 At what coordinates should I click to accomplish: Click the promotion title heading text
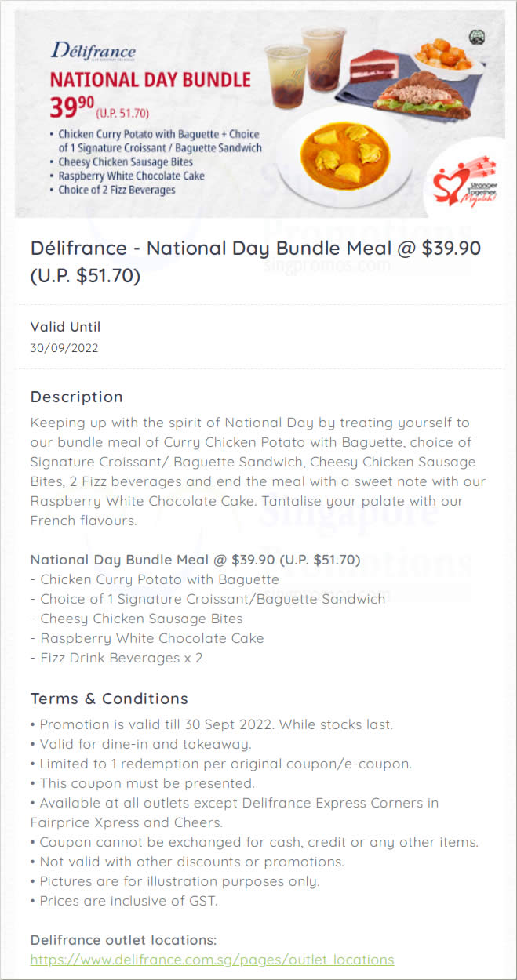coord(256,262)
